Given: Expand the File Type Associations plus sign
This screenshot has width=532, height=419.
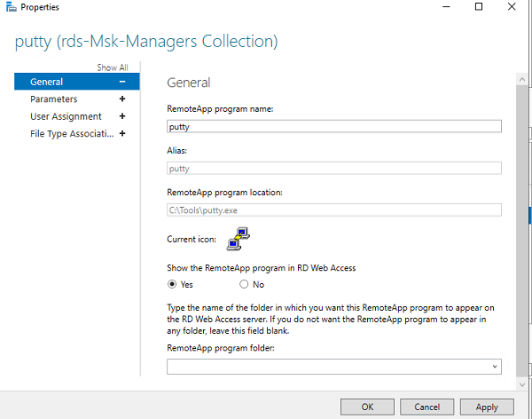Looking at the screenshot, I should tap(122, 133).
